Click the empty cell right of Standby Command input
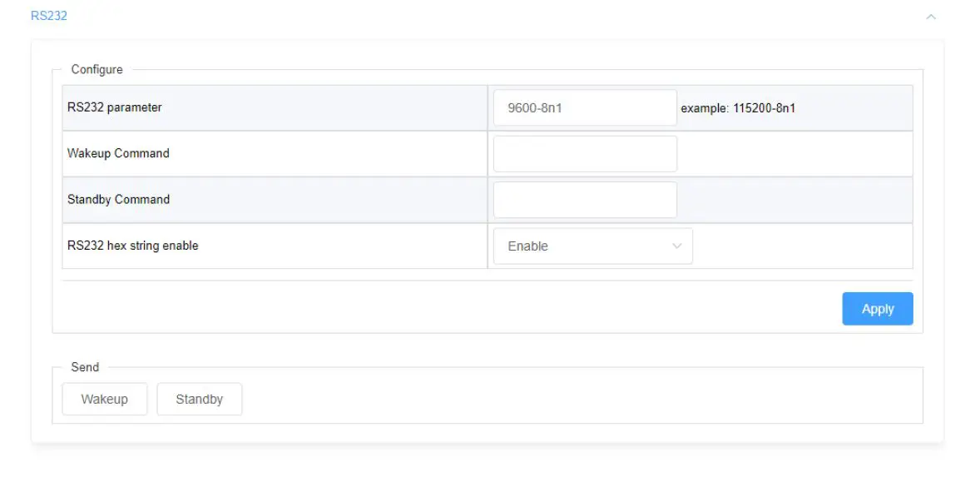The width and height of the screenshot is (980, 477). 794,200
